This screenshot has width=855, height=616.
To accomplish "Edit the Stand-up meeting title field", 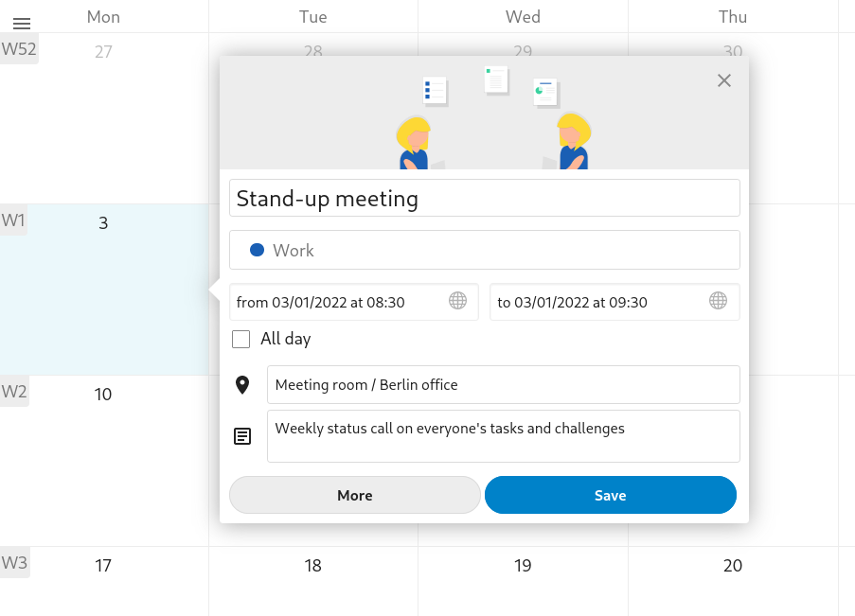I will pyautogui.click(x=485, y=199).
